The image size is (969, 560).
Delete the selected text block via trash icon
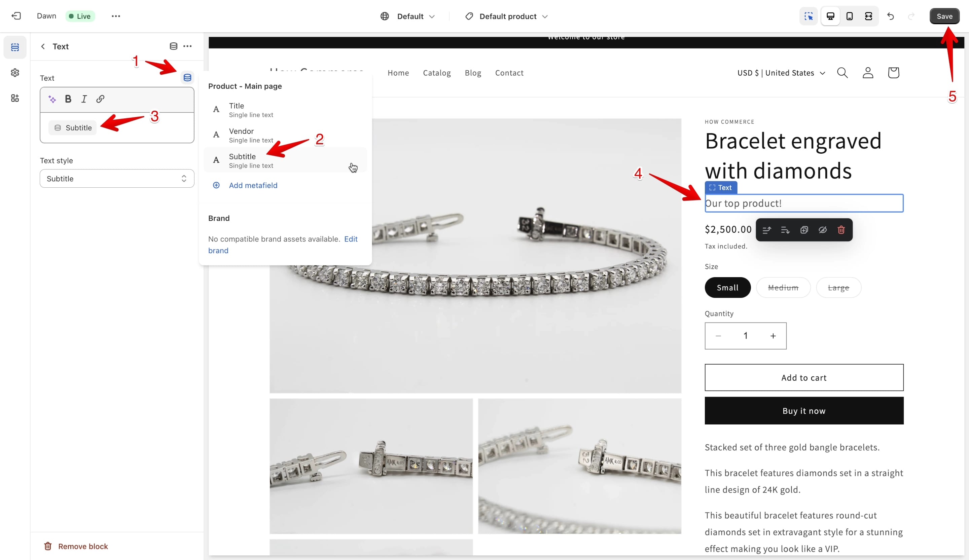tap(841, 230)
